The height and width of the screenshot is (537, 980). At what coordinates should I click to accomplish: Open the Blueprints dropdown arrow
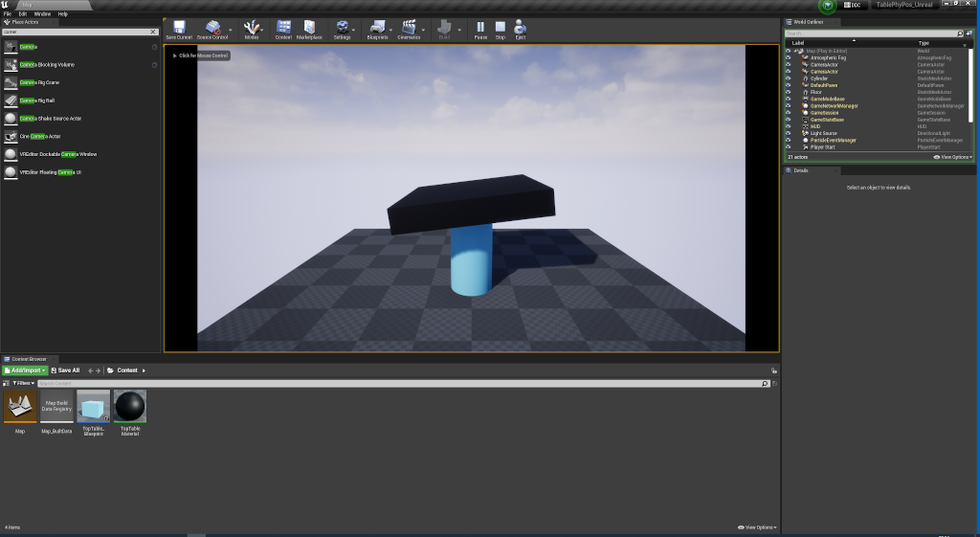(391, 30)
